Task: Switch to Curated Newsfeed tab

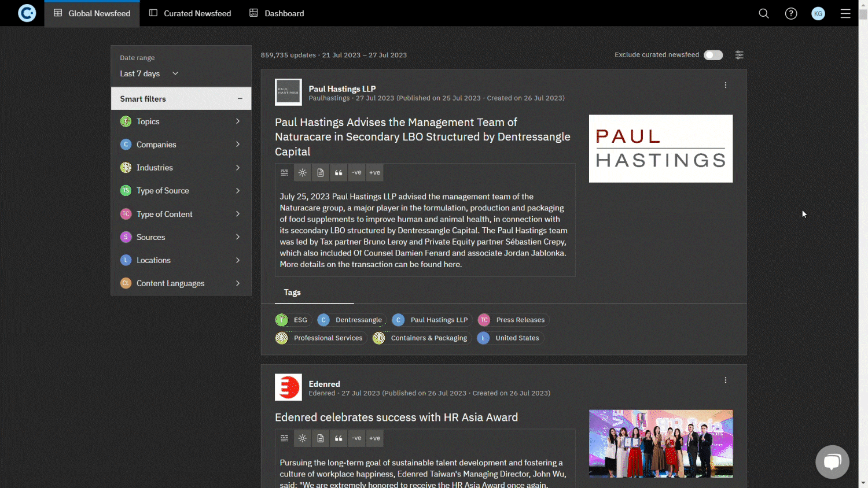Action: pos(190,13)
